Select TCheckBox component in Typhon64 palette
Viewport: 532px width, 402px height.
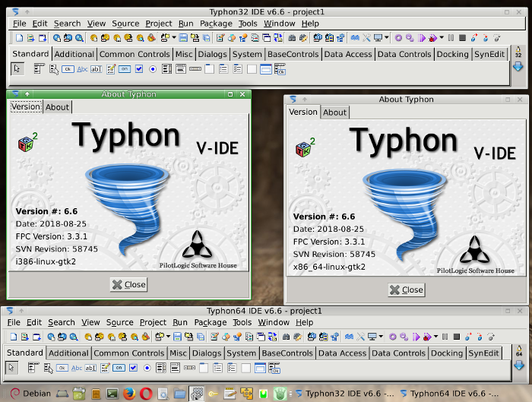click(133, 368)
